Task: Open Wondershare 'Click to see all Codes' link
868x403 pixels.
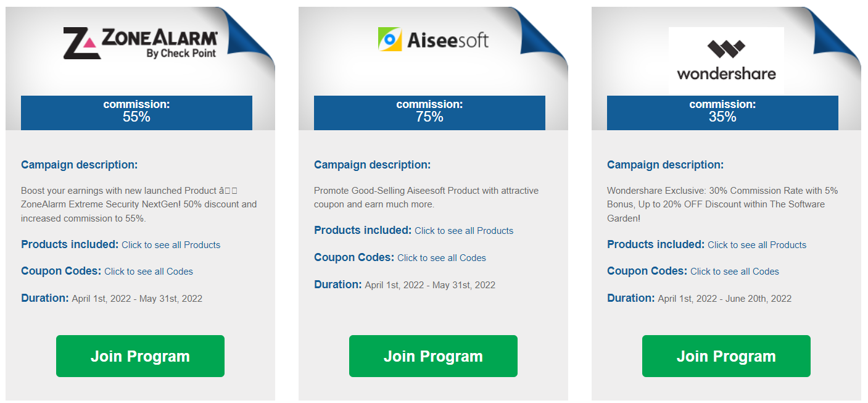Action: [735, 272]
